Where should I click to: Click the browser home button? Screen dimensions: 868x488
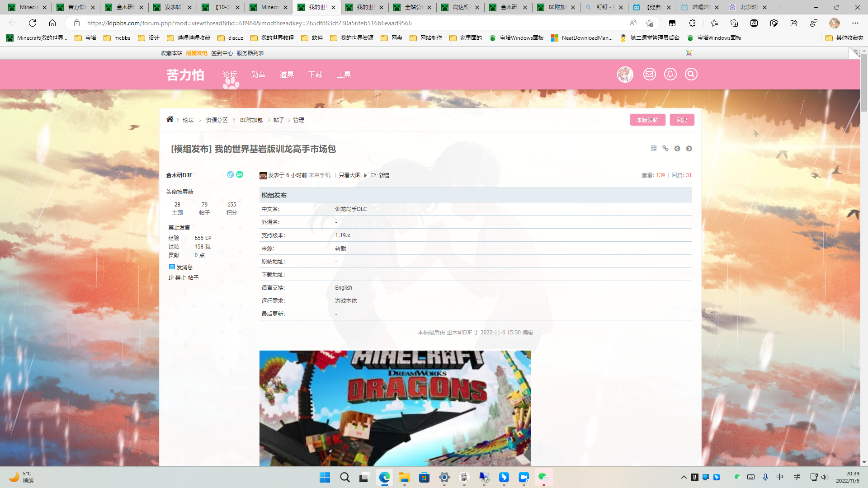click(52, 23)
